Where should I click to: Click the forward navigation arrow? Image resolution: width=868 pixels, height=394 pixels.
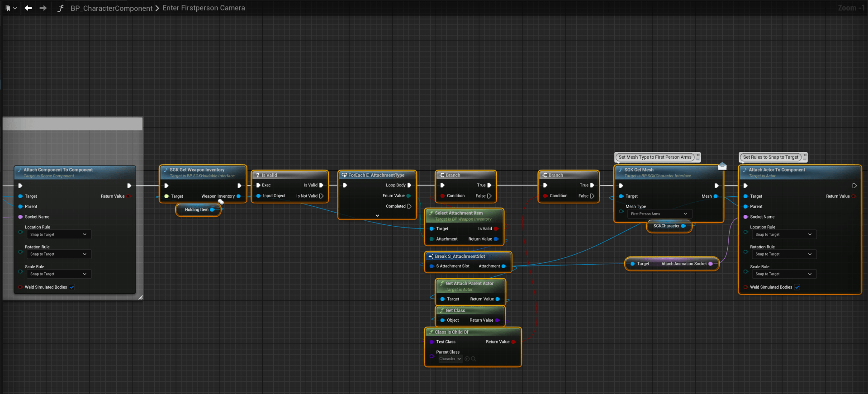click(x=43, y=8)
